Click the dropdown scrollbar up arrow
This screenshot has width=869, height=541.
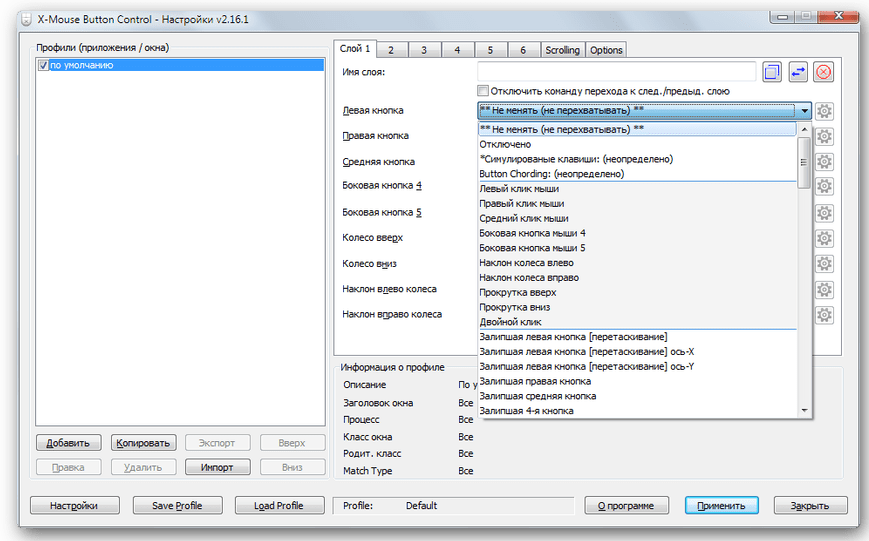pyautogui.click(x=804, y=129)
